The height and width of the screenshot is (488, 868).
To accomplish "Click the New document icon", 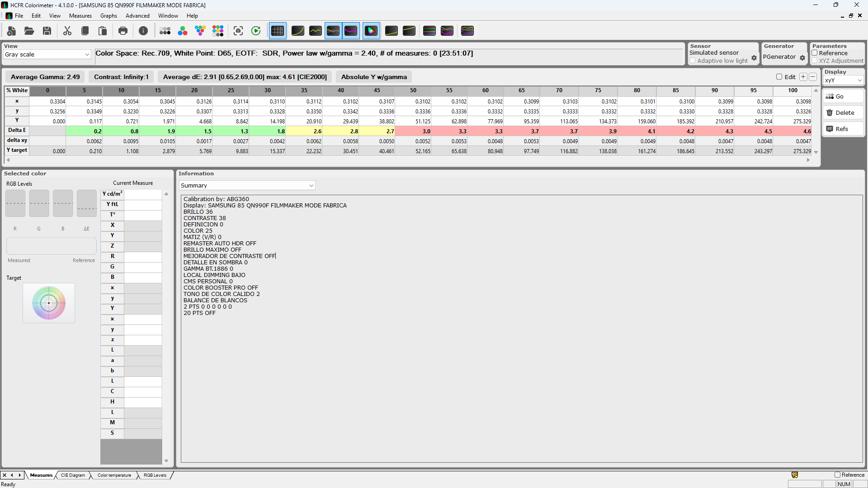I will (x=12, y=31).
